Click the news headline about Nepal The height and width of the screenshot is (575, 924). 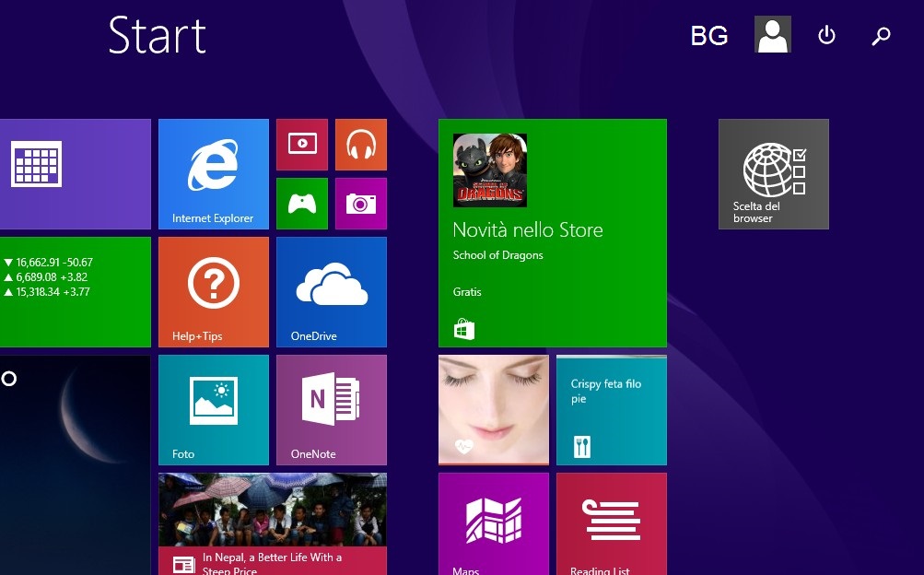pyautogui.click(x=273, y=563)
